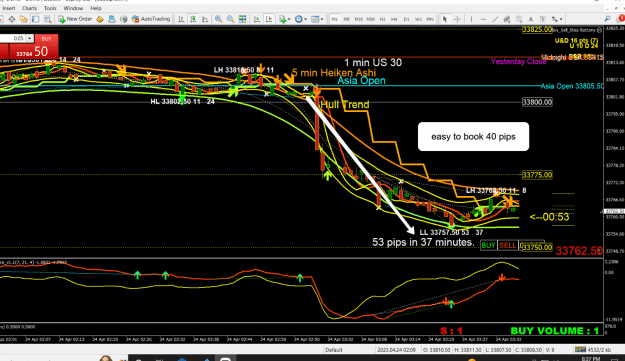Select the D1 timeframe
Image resolution: width=625 pixels, height=361 pixels.
coord(406,19)
